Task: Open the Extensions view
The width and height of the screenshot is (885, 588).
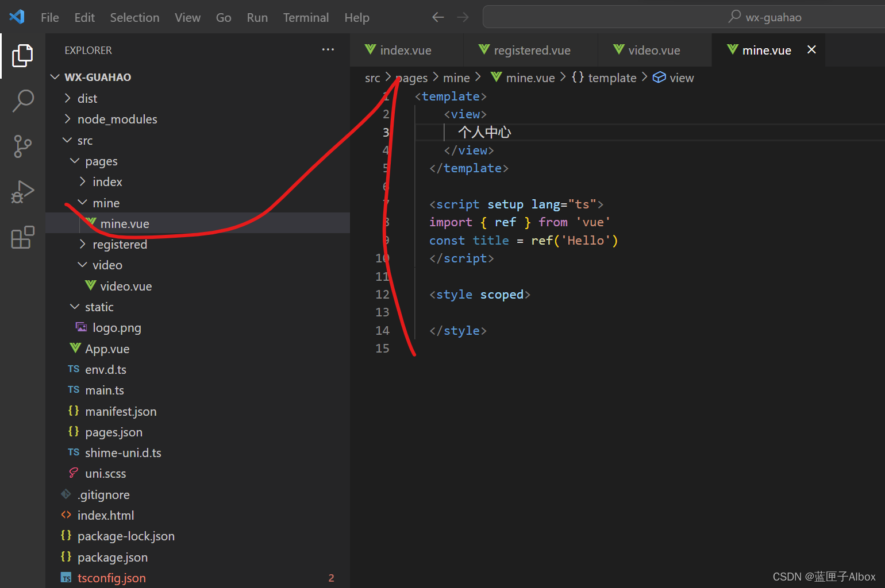Action: point(22,237)
